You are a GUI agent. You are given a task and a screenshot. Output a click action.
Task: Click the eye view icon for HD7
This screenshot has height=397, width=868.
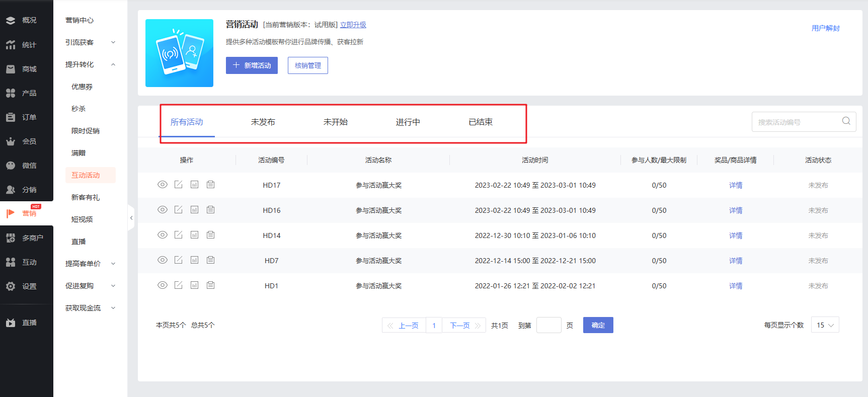pyautogui.click(x=163, y=260)
